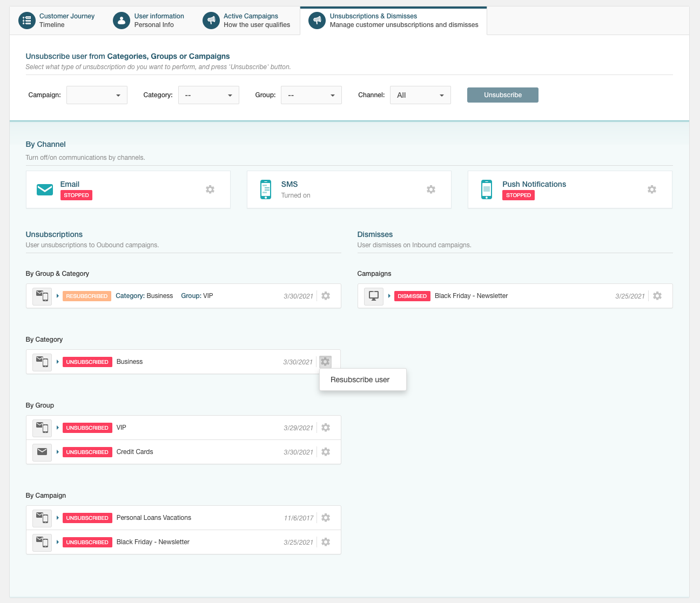This screenshot has height=603, width=700.
Task: Expand the Category Business Group VIP row
Action: 58,296
